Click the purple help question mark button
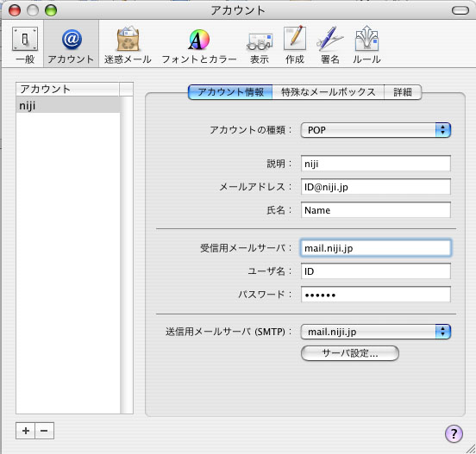The image size is (476, 454). (454, 433)
